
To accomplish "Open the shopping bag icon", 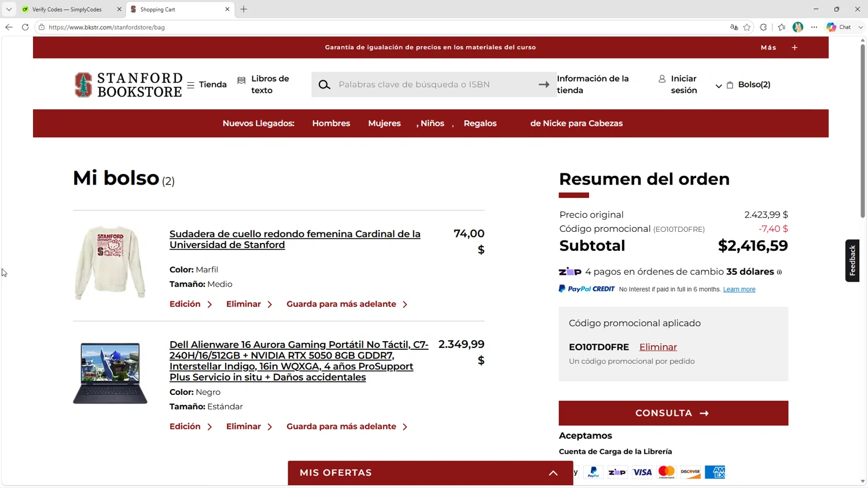I will 730,85.
